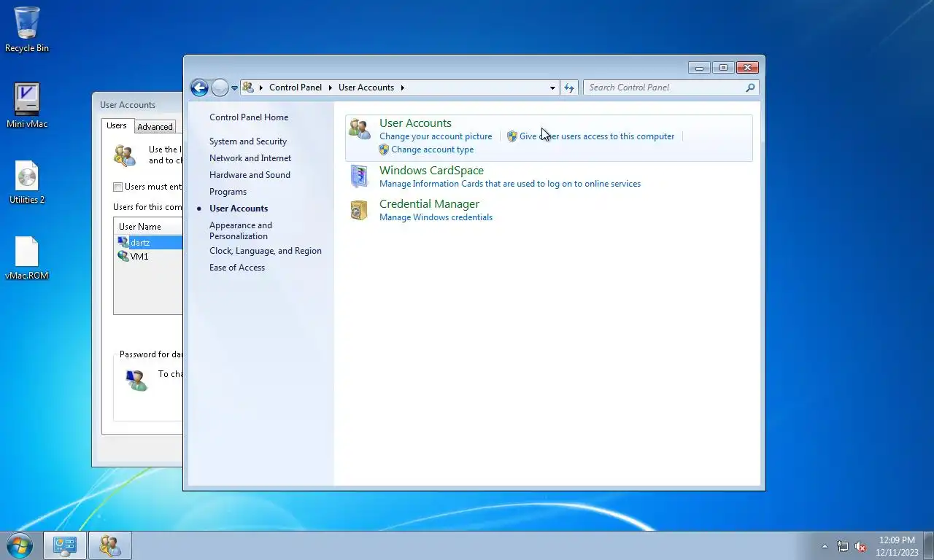
Task: Open System and Security category
Action: coord(248,141)
